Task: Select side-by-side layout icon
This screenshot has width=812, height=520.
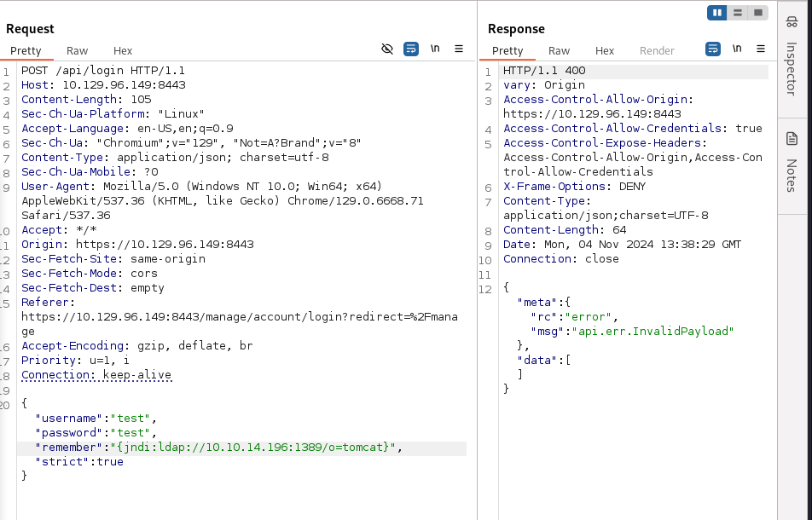Action: click(x=717, y=13)
